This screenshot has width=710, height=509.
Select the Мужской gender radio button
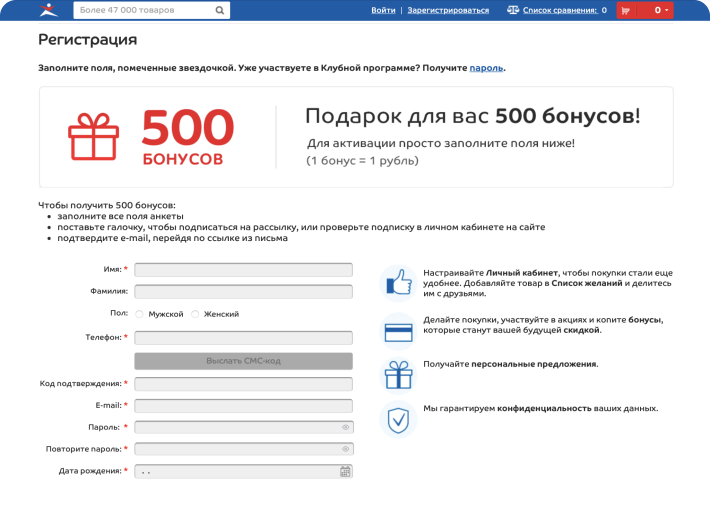coord(139,314)
